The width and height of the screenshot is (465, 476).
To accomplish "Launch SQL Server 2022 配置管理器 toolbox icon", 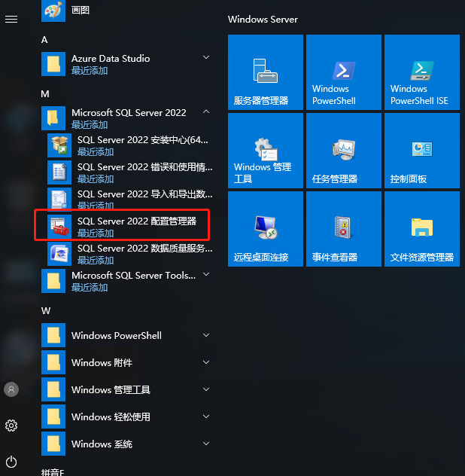I will [59, 227].
